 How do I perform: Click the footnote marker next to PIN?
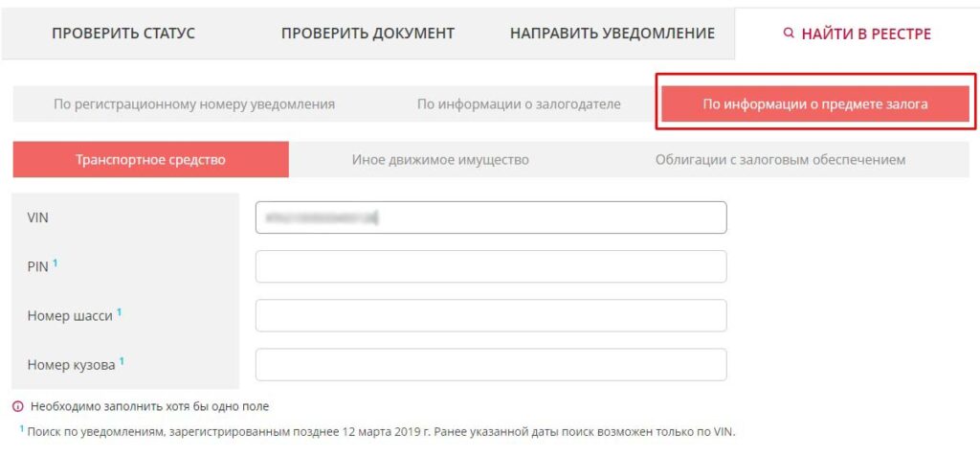tap(56, 262)
